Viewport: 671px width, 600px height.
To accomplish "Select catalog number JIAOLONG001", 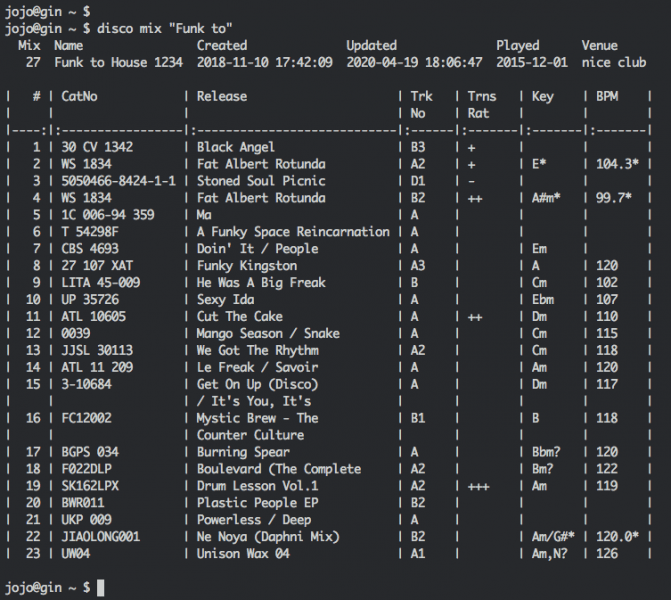I will coord(101,537).
